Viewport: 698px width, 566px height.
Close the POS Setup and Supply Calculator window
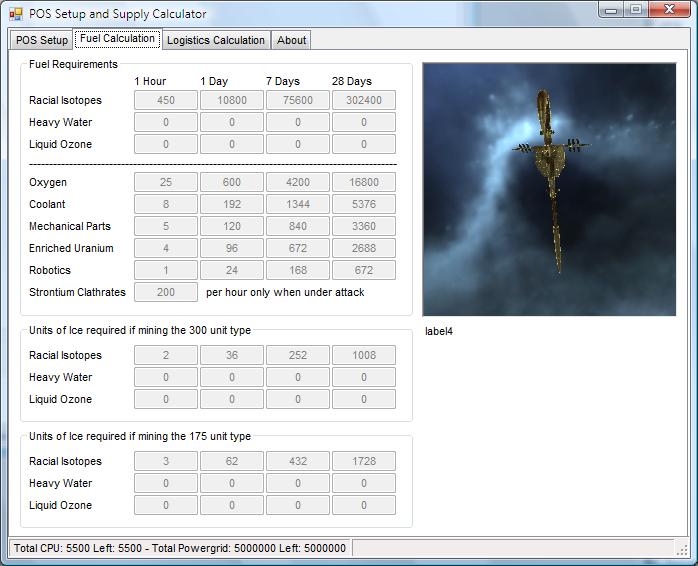coord(669,10)
